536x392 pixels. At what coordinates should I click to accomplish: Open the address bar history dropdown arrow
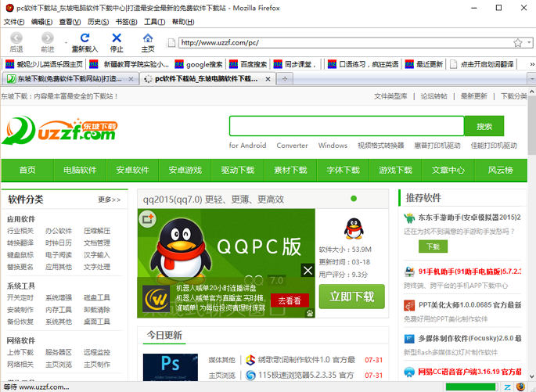click(x=529, y=43)
